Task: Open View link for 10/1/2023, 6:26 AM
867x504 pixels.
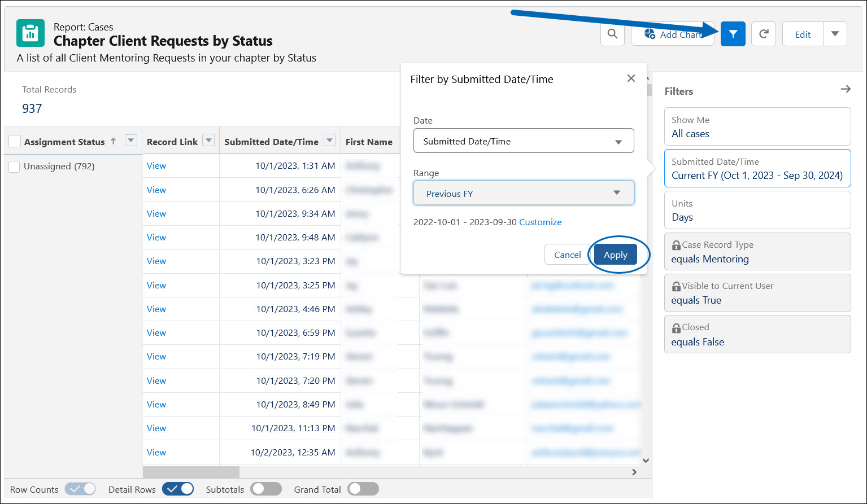Action: [x=156, y=190]
